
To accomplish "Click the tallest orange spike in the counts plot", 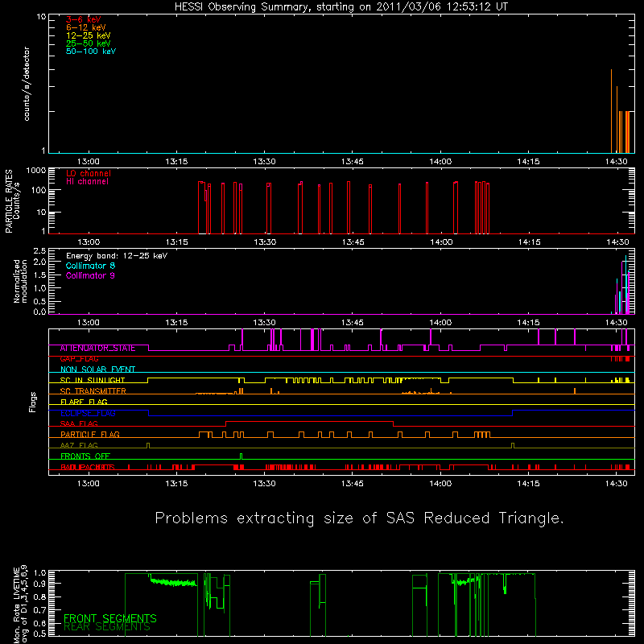I will (x=611, y=111).
